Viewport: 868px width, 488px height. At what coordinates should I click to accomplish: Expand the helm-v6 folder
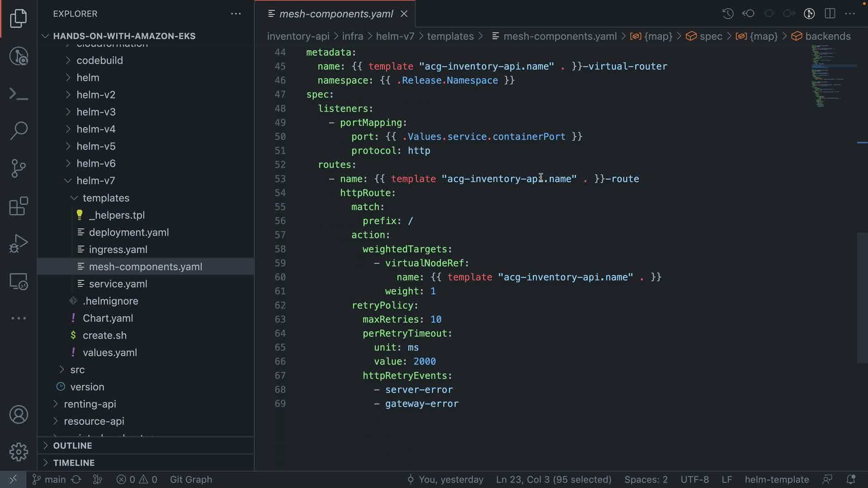pos(96,164)
